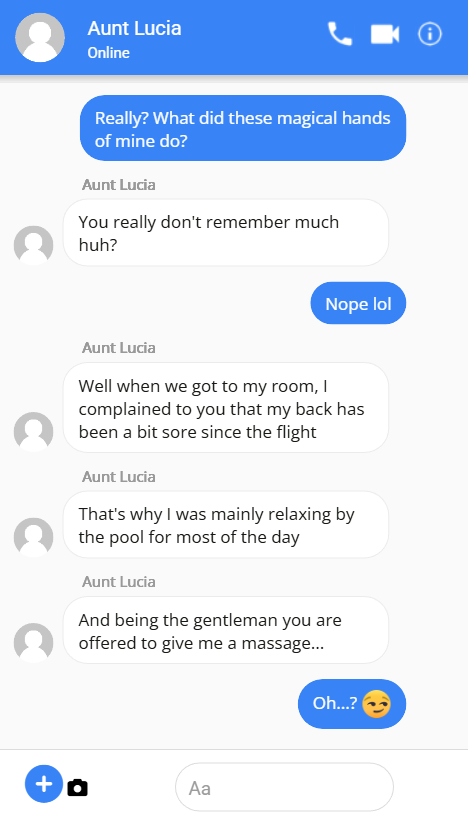Image resolution: width=468 pixels, height=823 pixels.
Task: Click avatar beside the sore back message
Action: tap(34, 432)
